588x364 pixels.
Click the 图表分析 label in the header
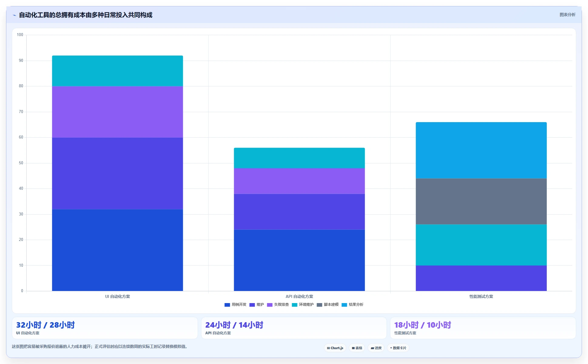(x=567, y=15)
